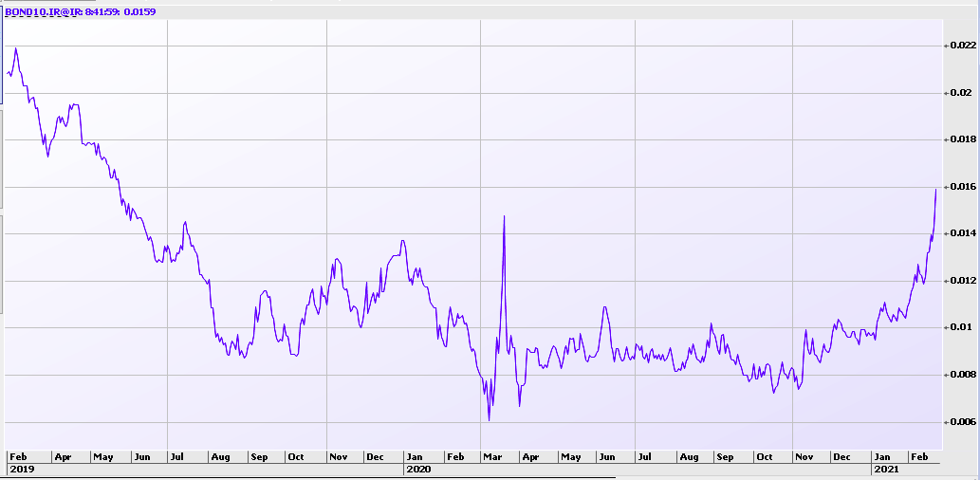Image resolution: width=980 pixels, height=480 pixels.
Task: Select the Nov 2019 month label
Action: point(338,457)
